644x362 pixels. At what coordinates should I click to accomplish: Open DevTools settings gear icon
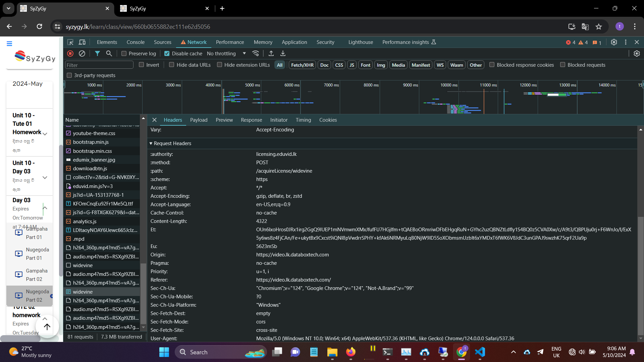[x=614, y=42]
